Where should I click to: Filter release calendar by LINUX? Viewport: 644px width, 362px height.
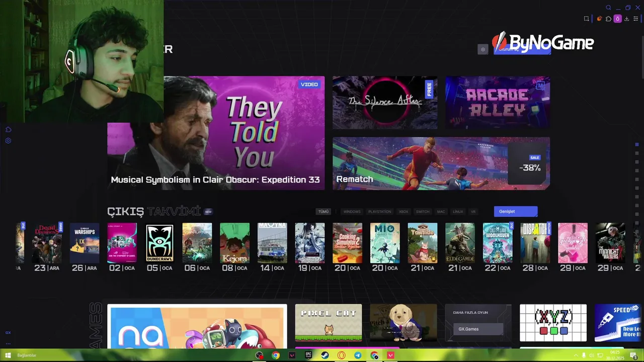[458, 212]
